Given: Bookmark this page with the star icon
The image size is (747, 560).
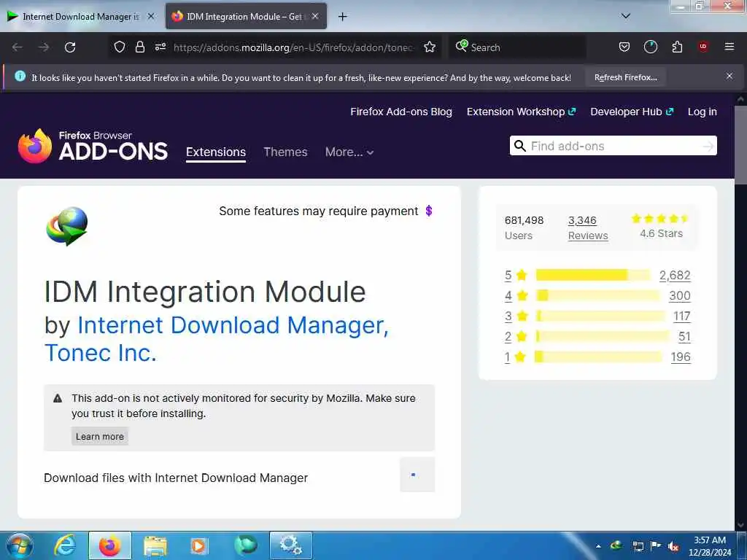Looking at the screenshot, I should (x=430, y=47).
